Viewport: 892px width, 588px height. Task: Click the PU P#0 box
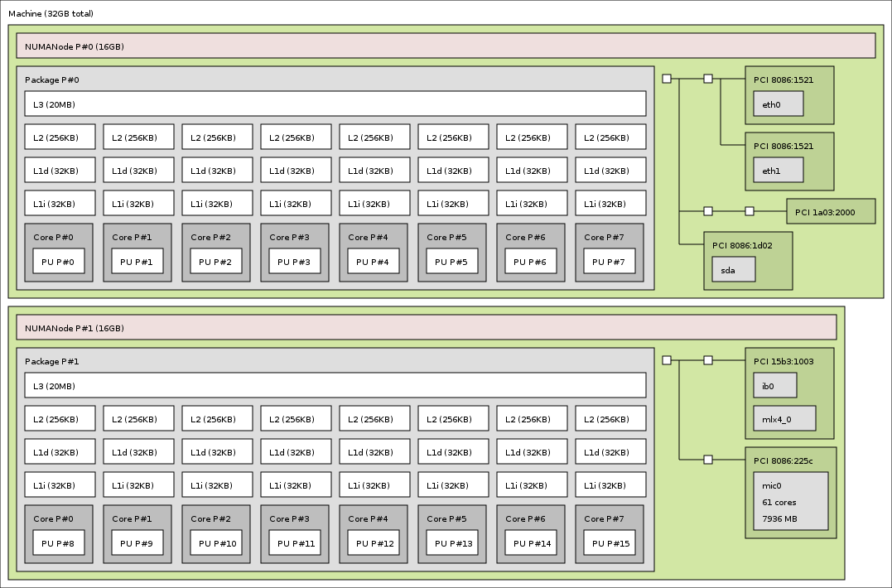pos(59,262)
